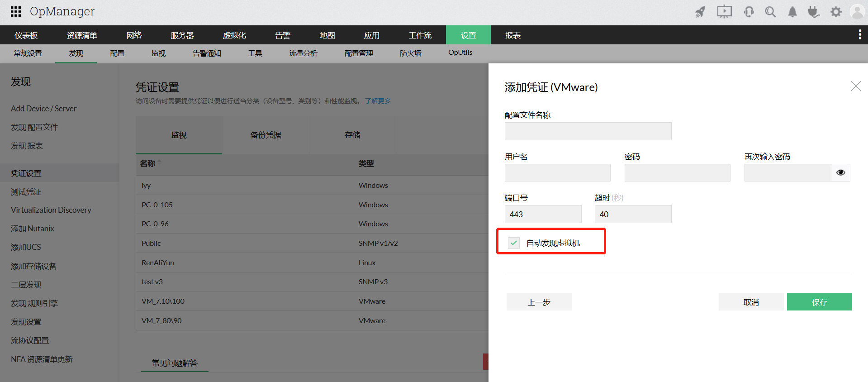Open Virtualization Discovery in the sidebar
This screenshot has width=868, height=382.
(51, 210)
